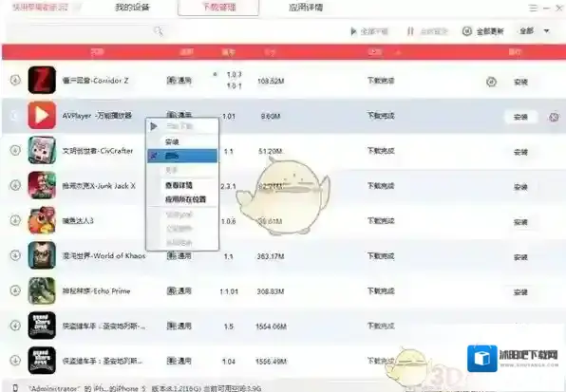This screenshot has width=566, height=392.
Task: Click the Junk Jack X app icon
Action: (x=42, y=185)
